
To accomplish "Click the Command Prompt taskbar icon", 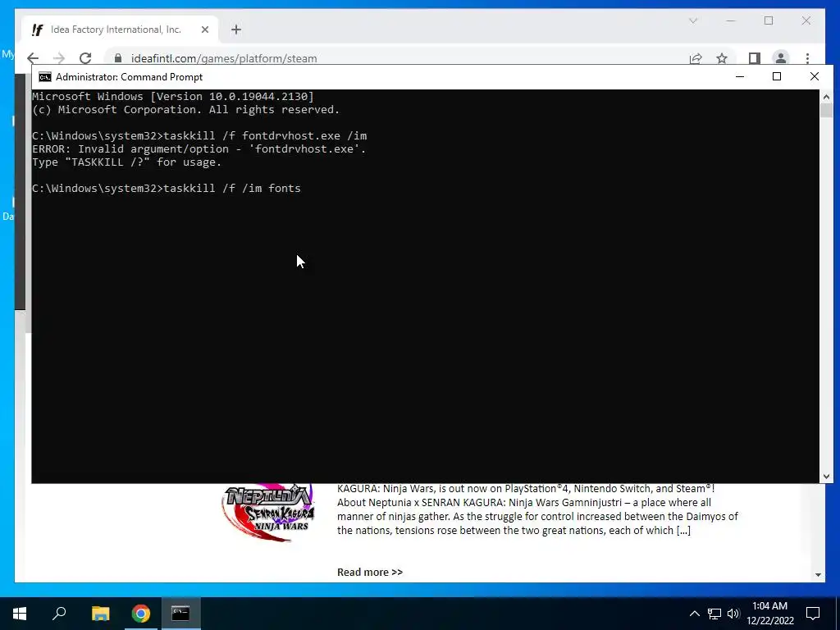I will click(x=180, y=614).
